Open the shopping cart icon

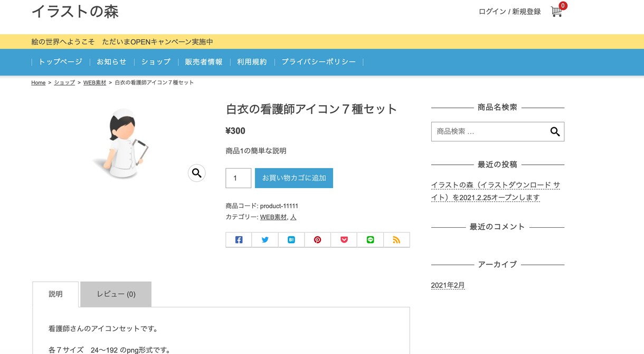(x=556, y=11)
